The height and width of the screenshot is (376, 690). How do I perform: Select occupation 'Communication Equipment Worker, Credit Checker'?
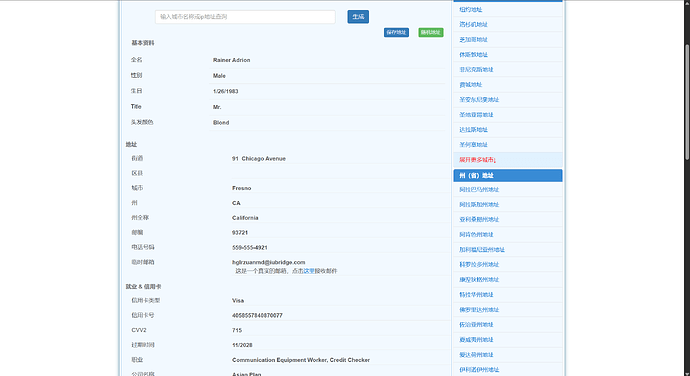pyautogui.click(x=301, y=360)
